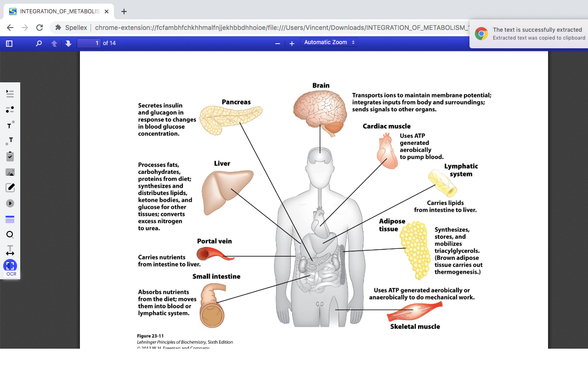The image size is (588, 368).
Task: Go to previous page arrow
Action: pyautogui.click(x=54, y=44)
